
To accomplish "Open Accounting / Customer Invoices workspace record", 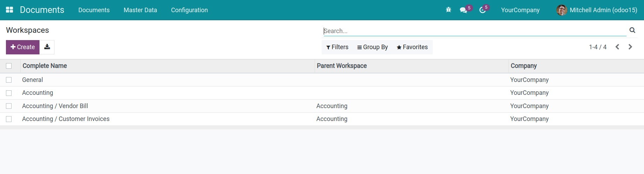I will point(66,119).
